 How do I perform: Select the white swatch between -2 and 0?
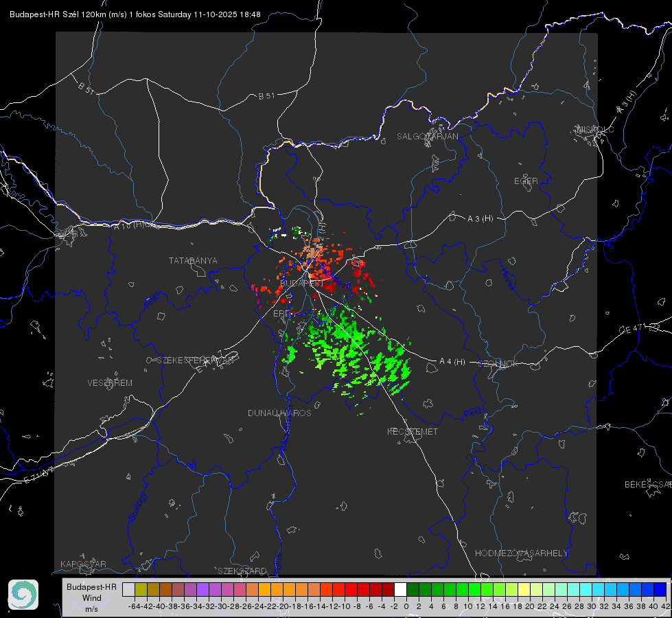(x=400, y=589)
